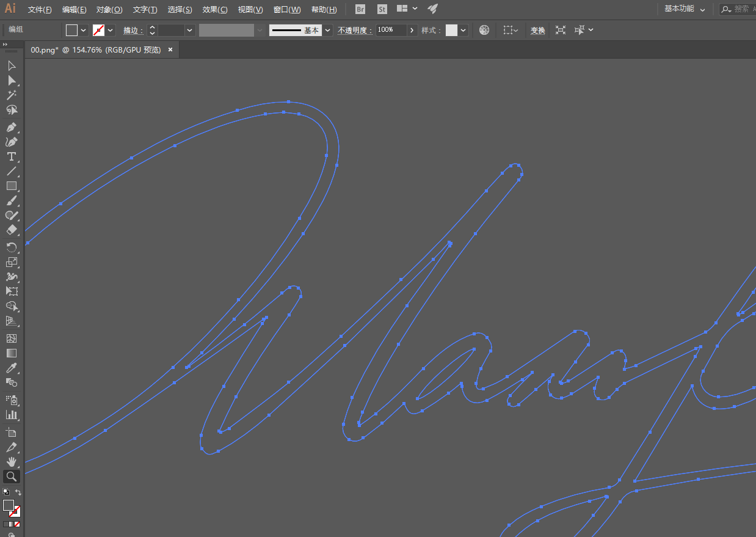Select the Blend tool
Image resolution: width=756 pixels, height=537 pixels.
pos(11,382)
